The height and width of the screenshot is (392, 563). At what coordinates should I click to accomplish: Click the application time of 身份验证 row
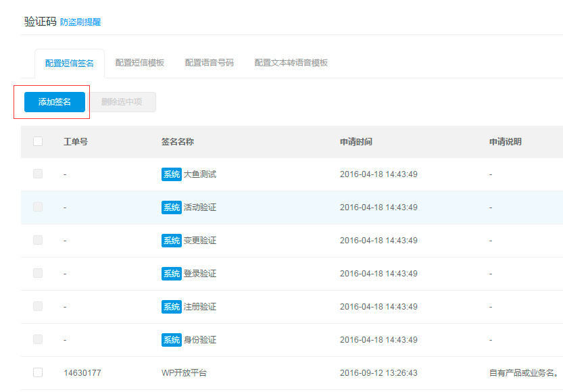point(378,340)
